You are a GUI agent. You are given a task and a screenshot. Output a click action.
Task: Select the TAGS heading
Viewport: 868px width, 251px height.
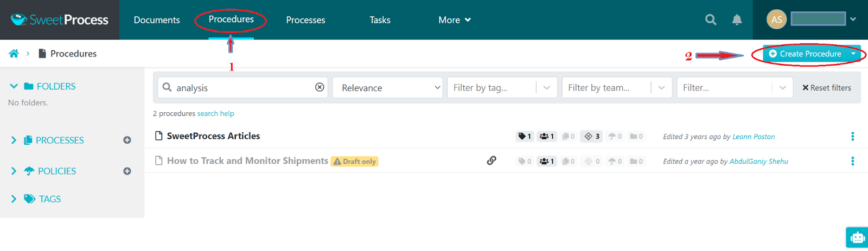pyautogui.click(x=50, y=199)
